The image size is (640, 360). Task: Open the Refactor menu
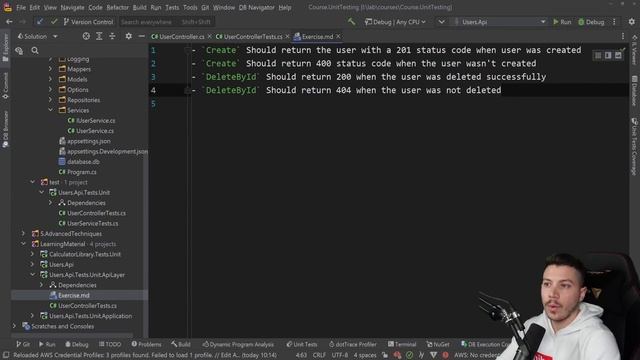tap(118, 7)
